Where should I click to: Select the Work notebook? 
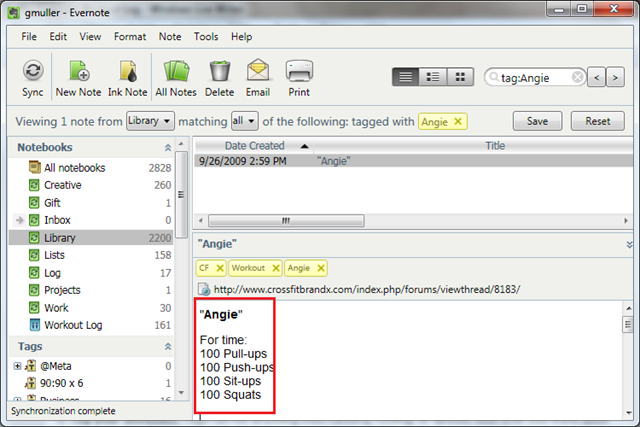coord(91,308)
